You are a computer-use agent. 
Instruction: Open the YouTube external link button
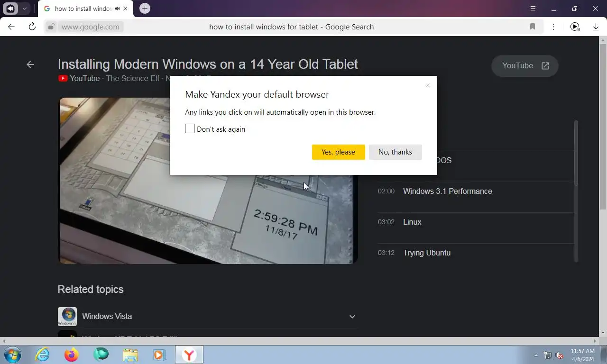coord(525,66)
